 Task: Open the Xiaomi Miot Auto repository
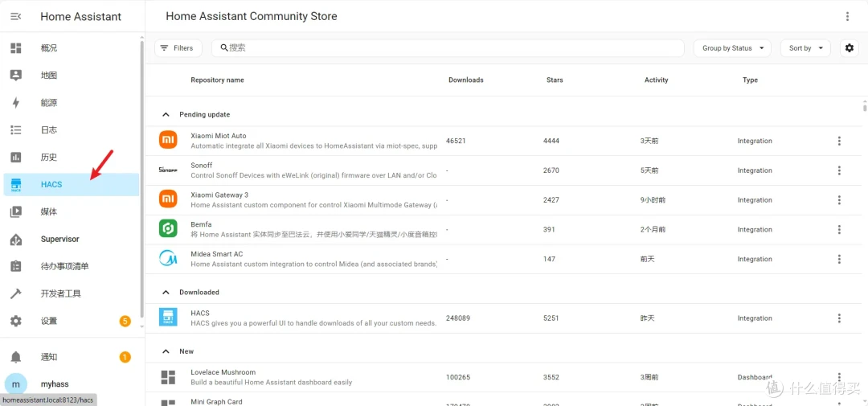tap(218, 136)
